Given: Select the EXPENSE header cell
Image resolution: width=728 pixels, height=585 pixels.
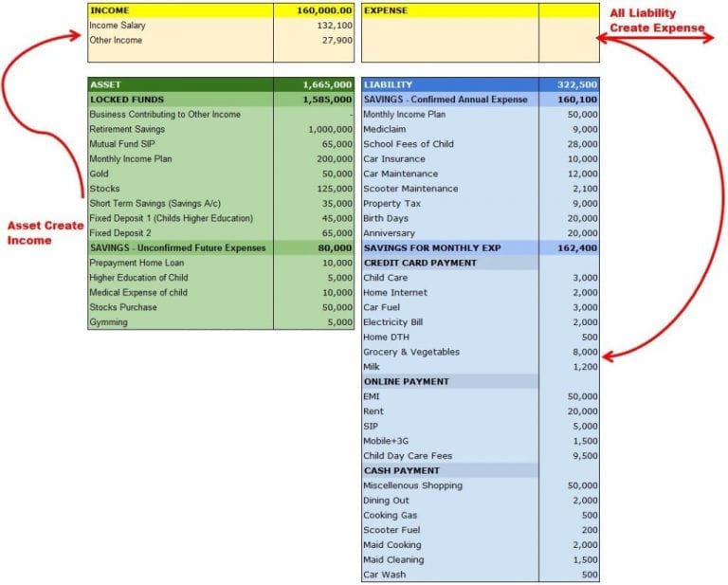Looking at the screenshot, I should [386, 10].
